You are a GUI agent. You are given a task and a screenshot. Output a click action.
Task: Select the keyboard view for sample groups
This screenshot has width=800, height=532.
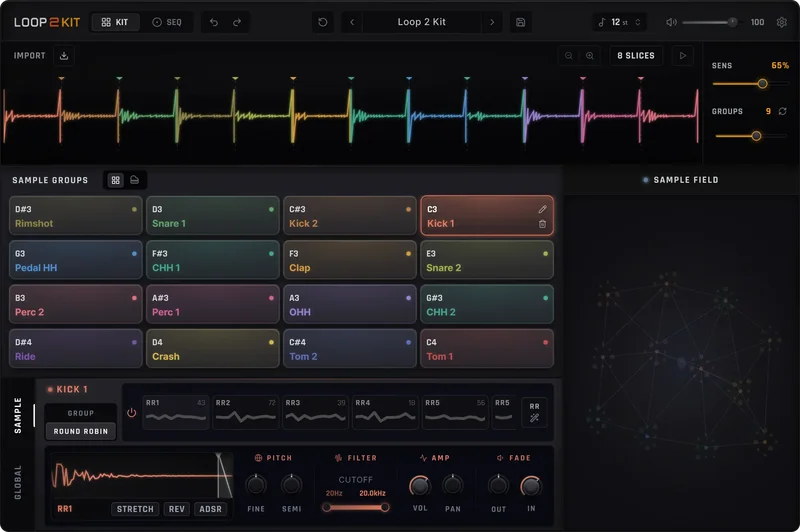(135, 180)
